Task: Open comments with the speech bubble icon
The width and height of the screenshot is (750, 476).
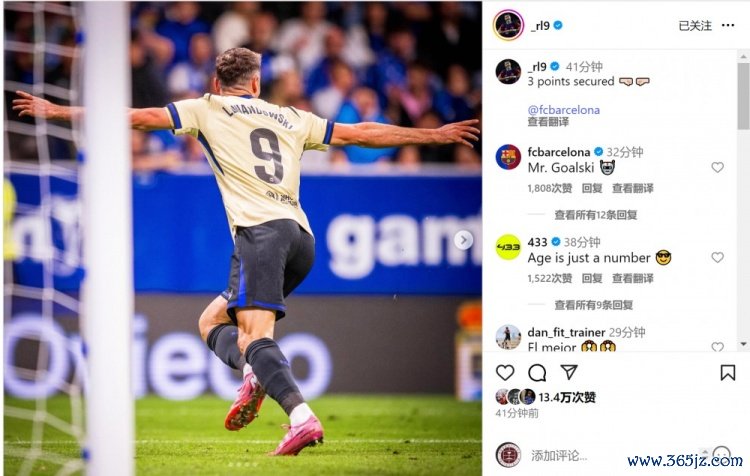Action: tap(537, 372)
